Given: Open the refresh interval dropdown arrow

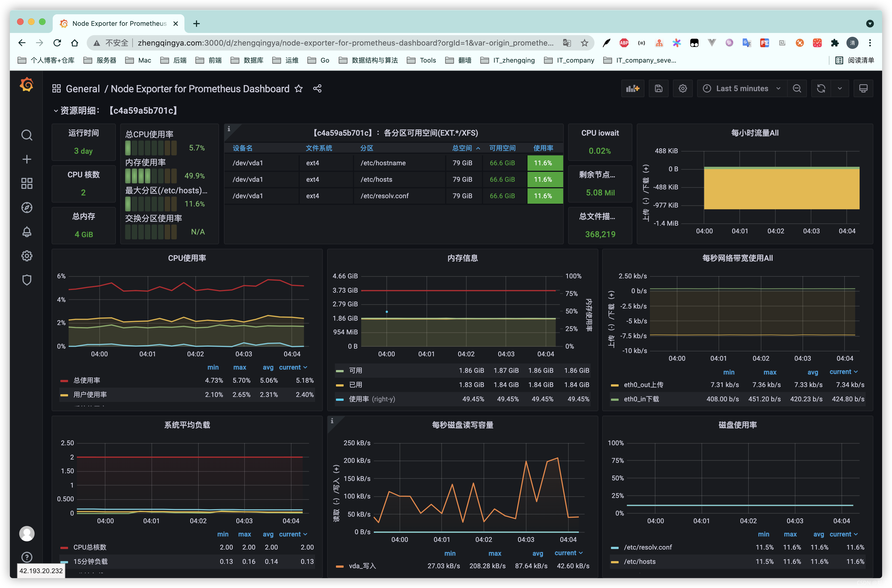Looking at the screenshot, I should 840,88.
